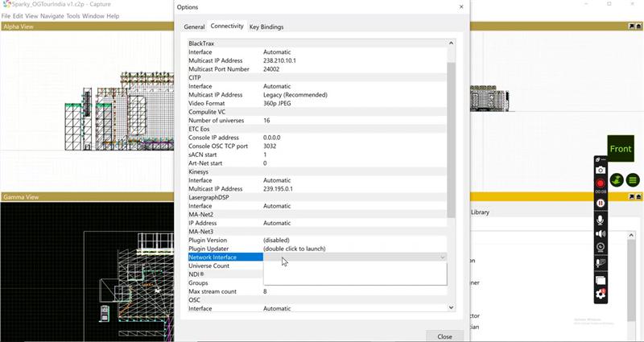
Task: Click the options list scroll-up arrow
Action: [x=451, y=43]
